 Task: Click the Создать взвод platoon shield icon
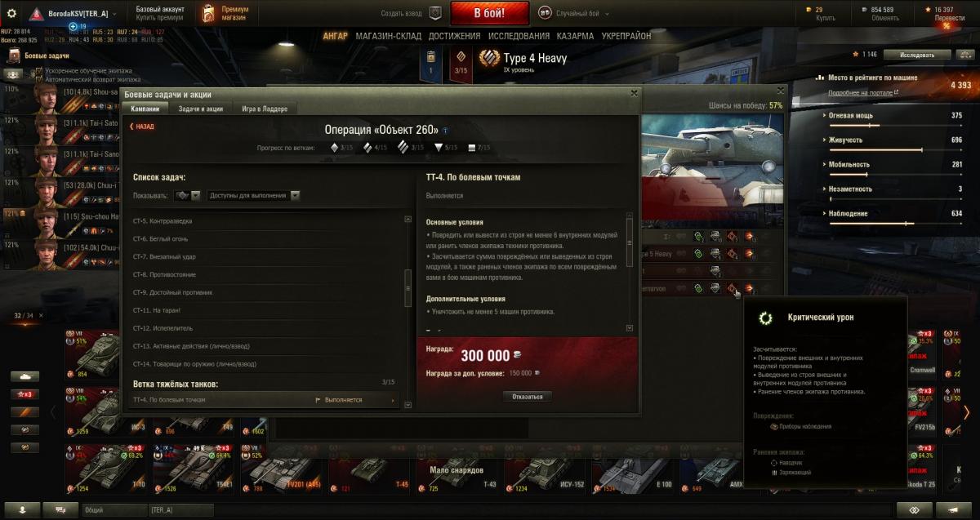pyautogui.click(x=435, y=13)
